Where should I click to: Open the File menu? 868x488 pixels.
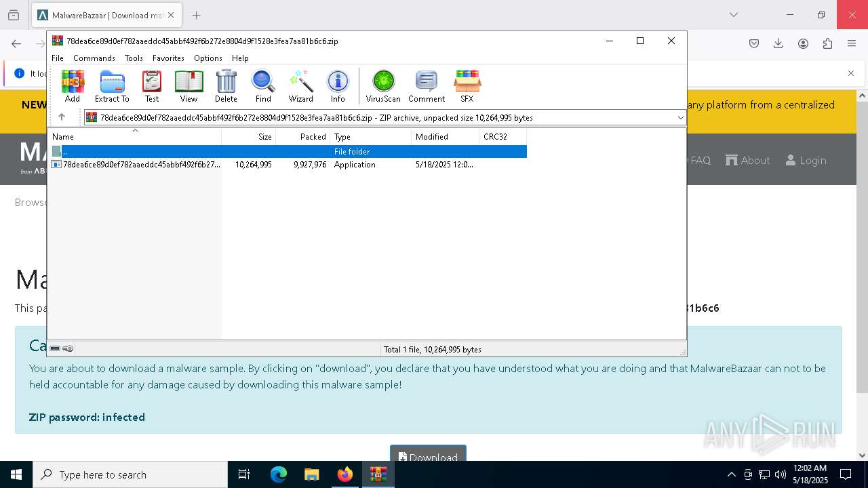(x=58, y=58)
